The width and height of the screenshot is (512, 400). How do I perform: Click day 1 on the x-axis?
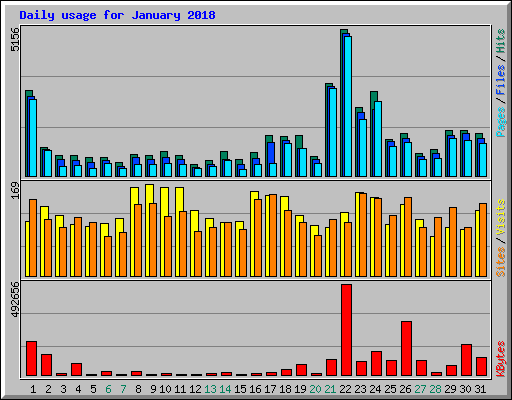coord(33,389)
